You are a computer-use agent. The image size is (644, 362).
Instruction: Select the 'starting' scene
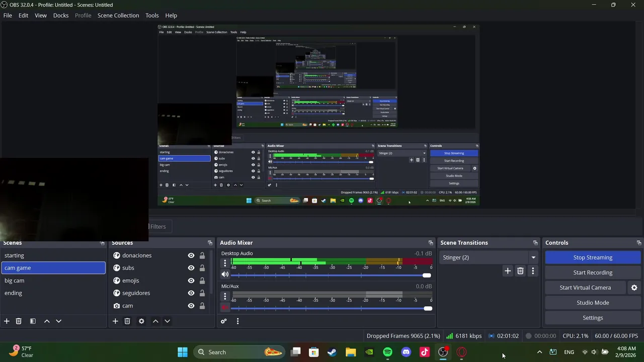tap(53, 255)
